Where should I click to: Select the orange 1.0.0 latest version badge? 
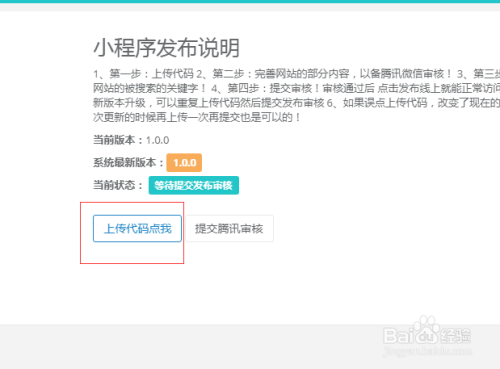(184, 163)
